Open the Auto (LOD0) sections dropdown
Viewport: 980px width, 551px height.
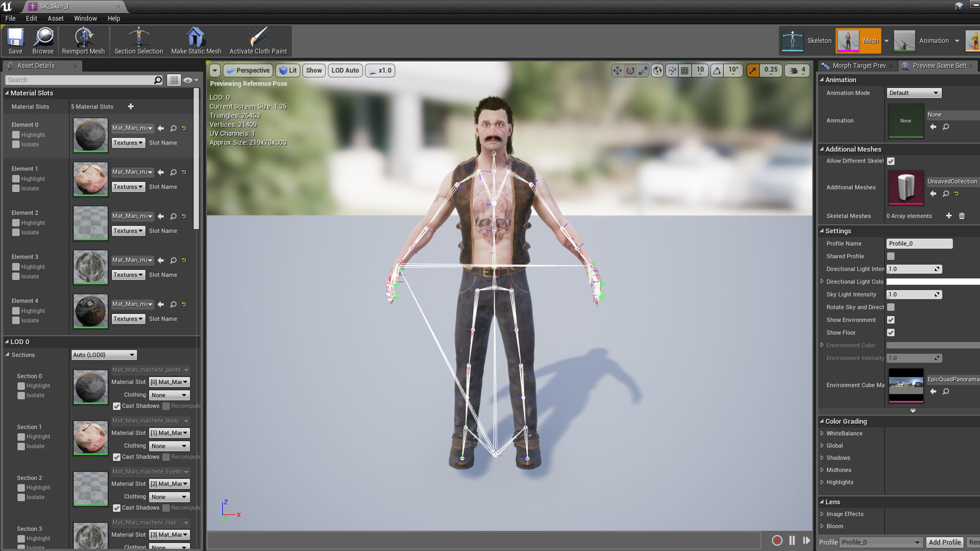tap(104, 355)
